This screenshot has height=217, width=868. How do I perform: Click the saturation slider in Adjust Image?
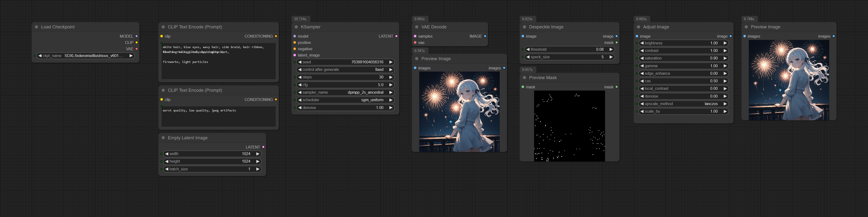683,58
